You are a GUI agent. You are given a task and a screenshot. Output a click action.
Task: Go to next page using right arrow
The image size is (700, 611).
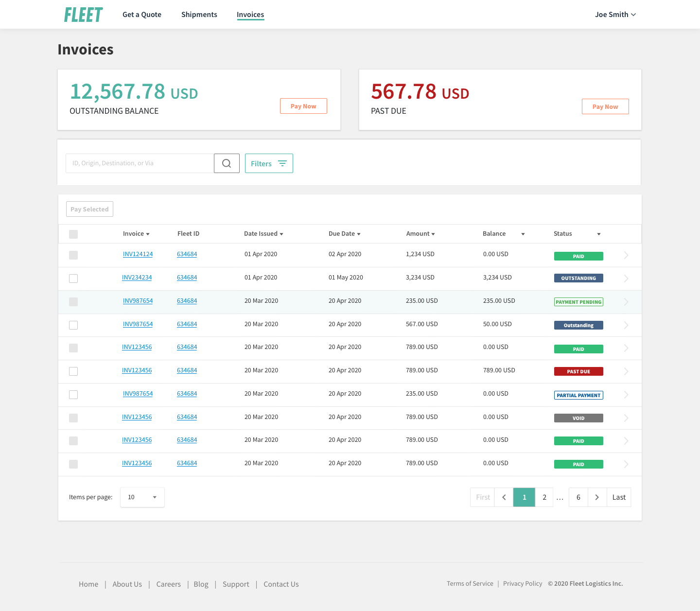pos(597,497)
